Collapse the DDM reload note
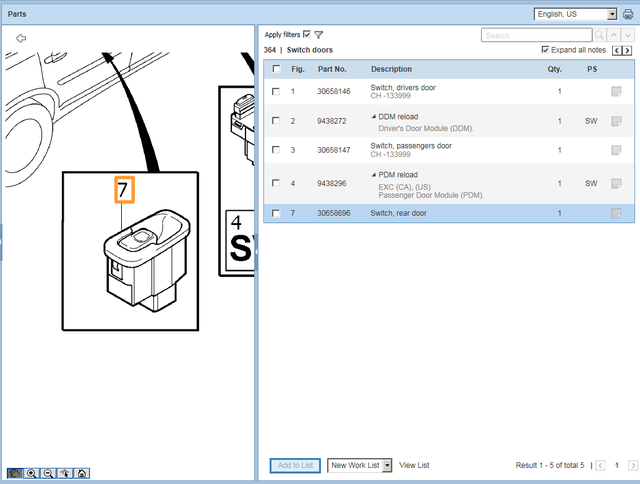 [374, 116]
